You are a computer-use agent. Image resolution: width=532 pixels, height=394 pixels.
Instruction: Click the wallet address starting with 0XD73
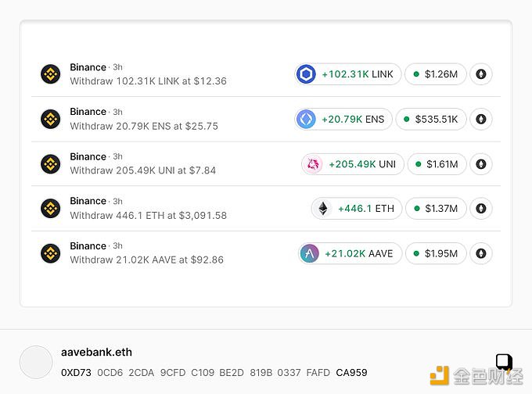click(x=214, y=373)
